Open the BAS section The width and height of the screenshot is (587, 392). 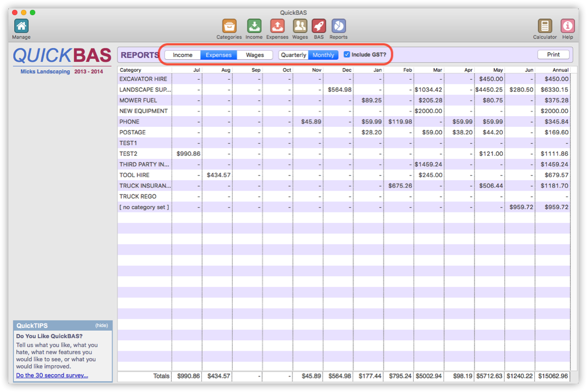(319, 25)
